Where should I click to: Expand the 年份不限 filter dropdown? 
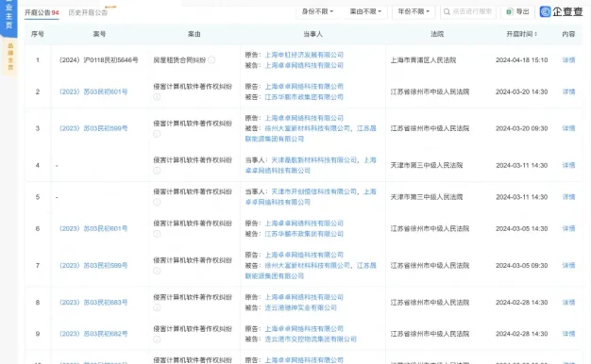(414, 11)
